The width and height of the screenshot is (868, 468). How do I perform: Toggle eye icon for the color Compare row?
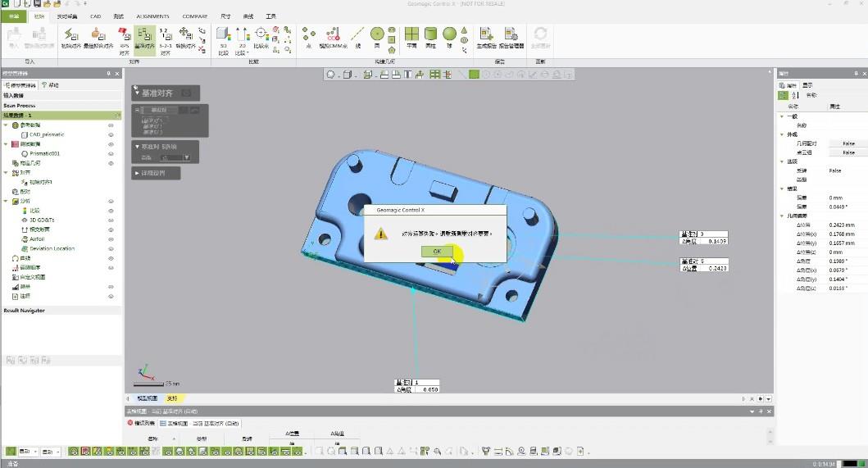(x=111, y=211)
